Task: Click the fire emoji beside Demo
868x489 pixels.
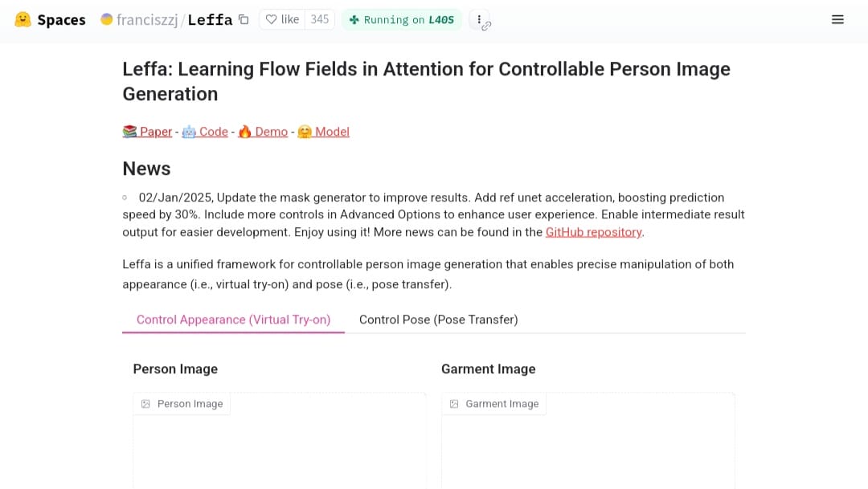Action: coord(244,132)
